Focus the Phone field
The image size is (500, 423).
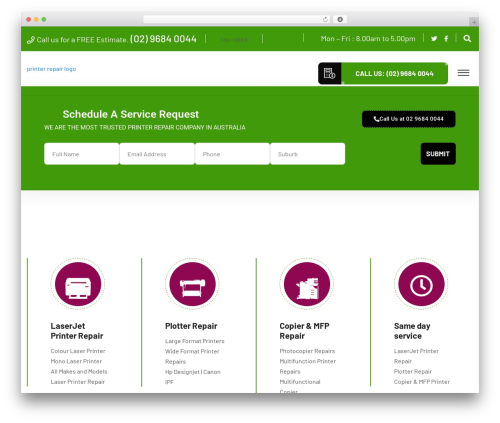click(x=232, y=154)
